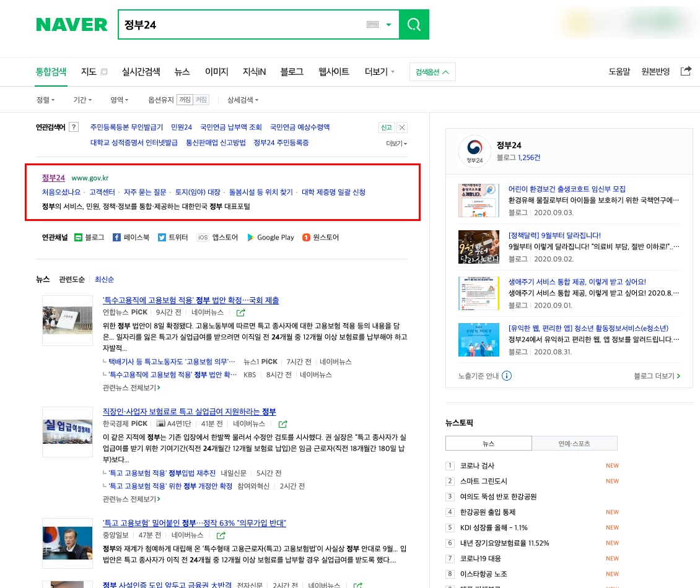700x588 pixels.
Task: Click share icon on 한국경제 article
Action: point(282,424)
